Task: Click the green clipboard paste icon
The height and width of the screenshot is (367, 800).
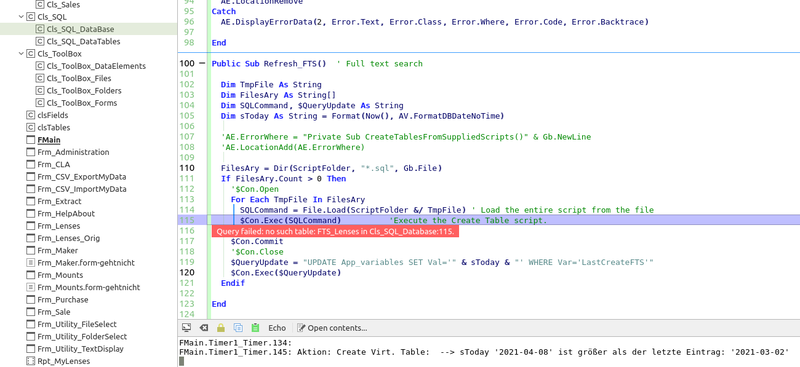Action: point(255,328)
